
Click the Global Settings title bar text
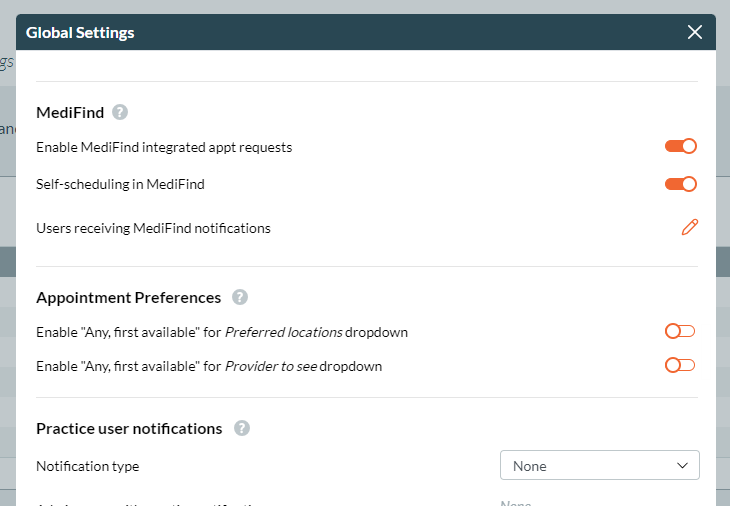(x=80, y=33)
